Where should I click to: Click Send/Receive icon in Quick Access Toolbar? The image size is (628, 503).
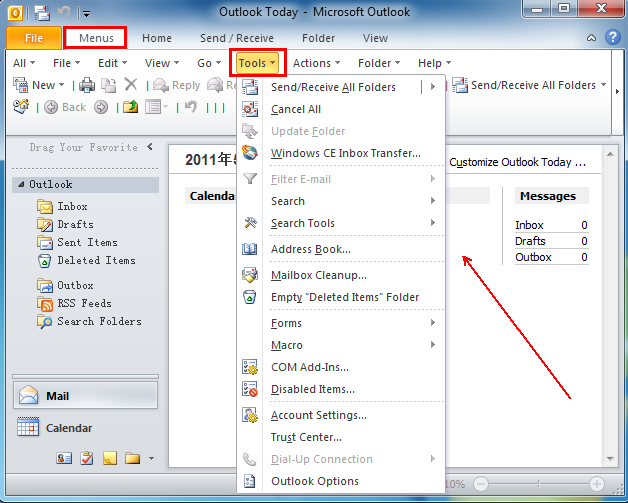pyautogui.click(x=42, y=13)
